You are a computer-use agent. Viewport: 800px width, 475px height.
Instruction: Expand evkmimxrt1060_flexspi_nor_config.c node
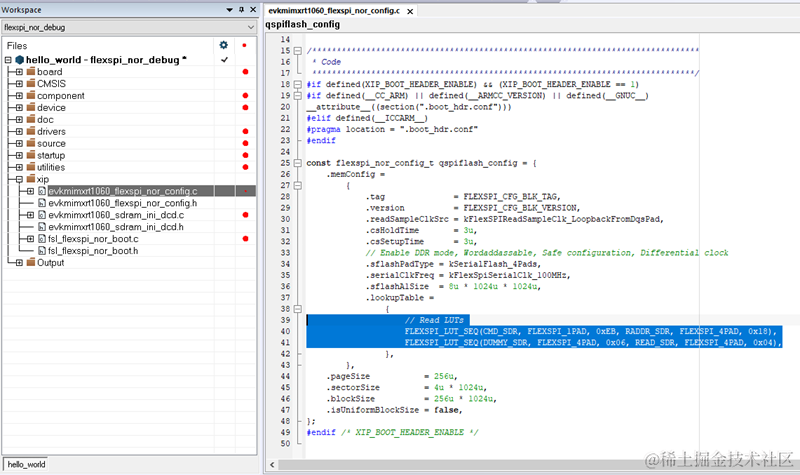(x=30, y=191)
